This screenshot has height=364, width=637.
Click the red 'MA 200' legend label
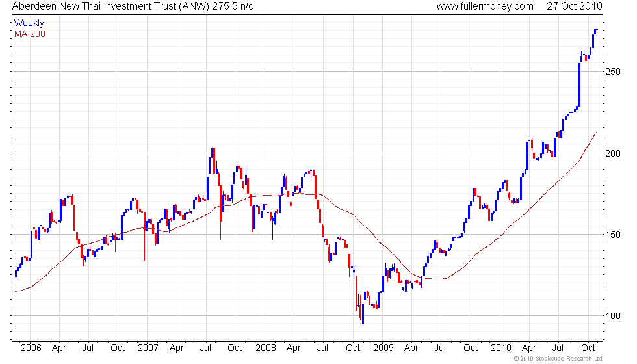(30, 34)
